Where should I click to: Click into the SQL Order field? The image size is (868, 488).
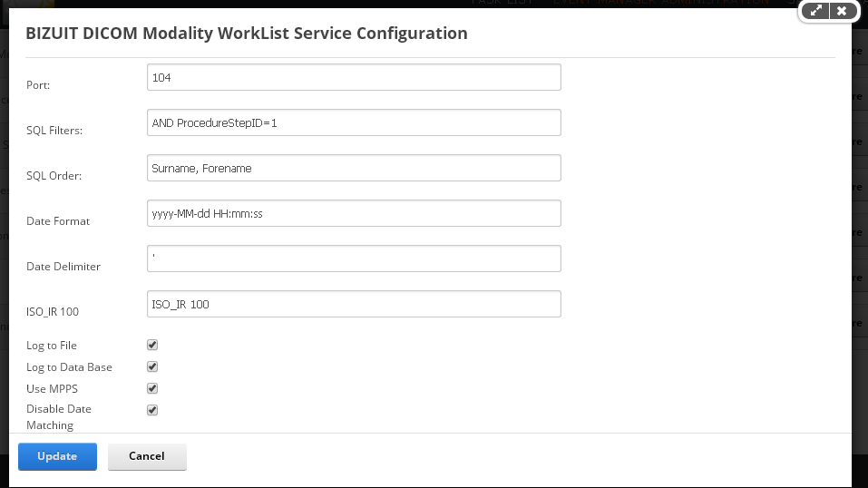pyautogui.click(x=354, y=168)
